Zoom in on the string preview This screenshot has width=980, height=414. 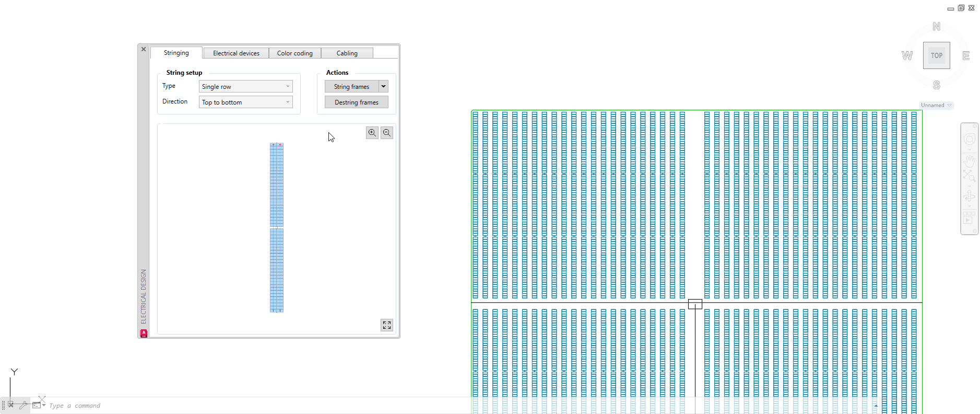tap(372, 133)
